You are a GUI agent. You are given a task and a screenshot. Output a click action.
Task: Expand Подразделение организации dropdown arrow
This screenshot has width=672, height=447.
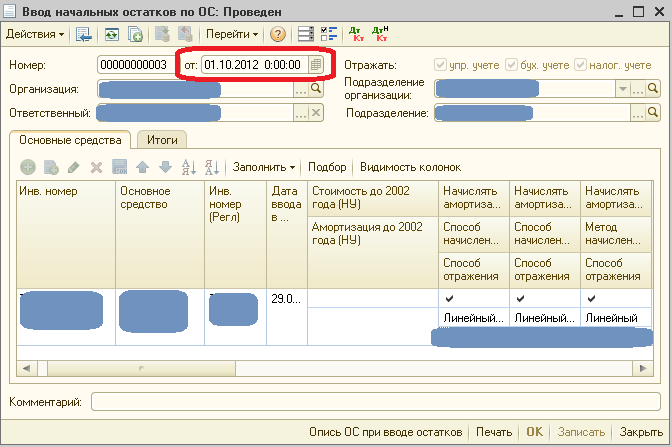pos(623,89)
